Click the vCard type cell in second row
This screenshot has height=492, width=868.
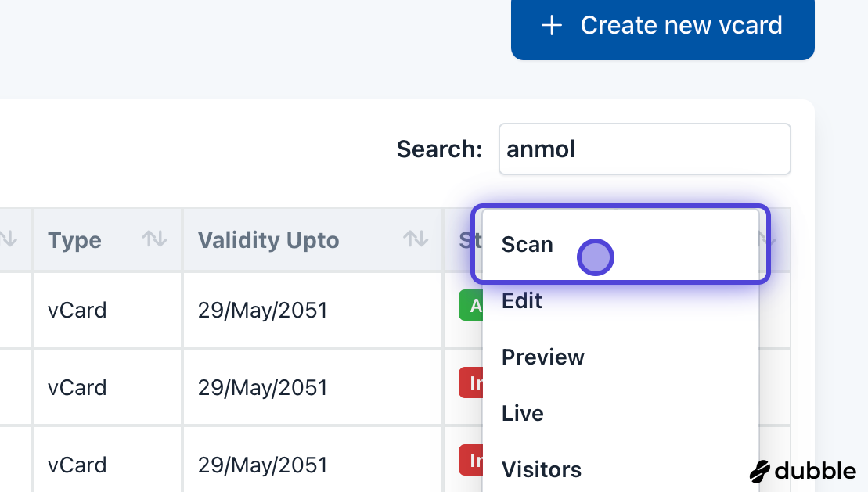tap(77, 388)
